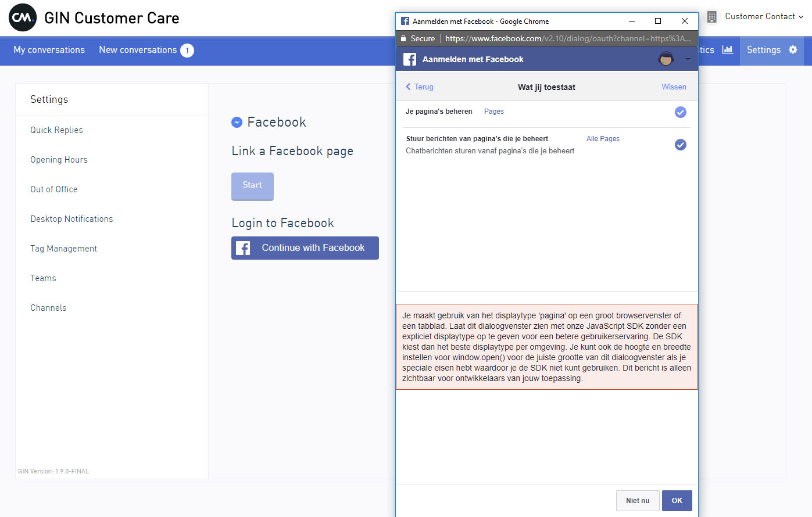Viewport: 812px width, 517px height.
Task: Click the secure padlock icon
Action: [403, 38]
